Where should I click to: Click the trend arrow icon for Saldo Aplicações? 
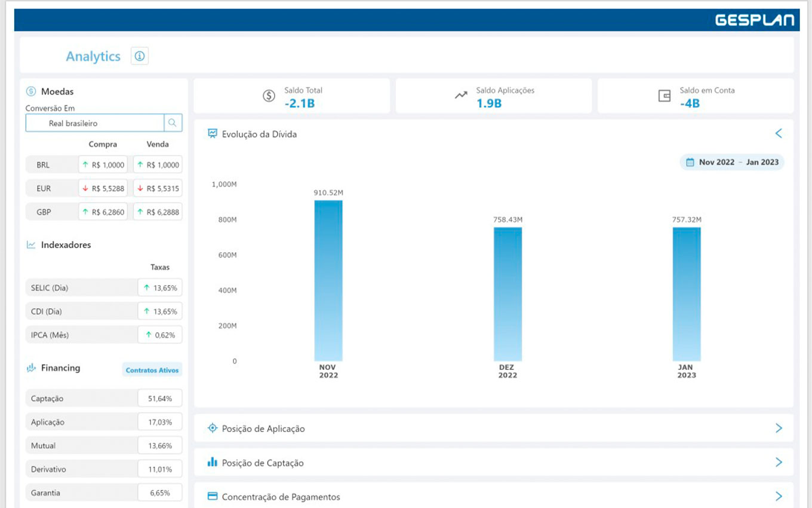pyautogui.click(x=461, y=96)
